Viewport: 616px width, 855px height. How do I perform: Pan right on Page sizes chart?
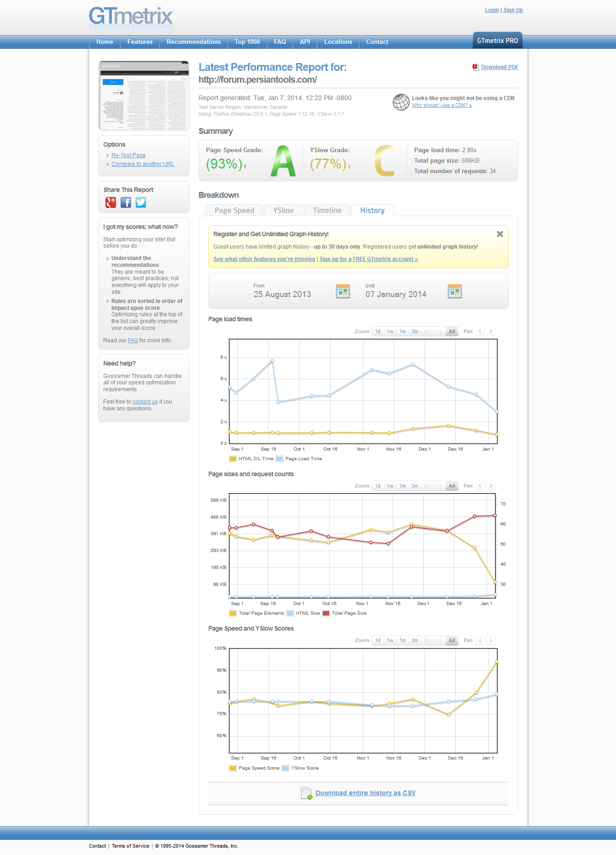pyautogui.click(x=491, y=486)
